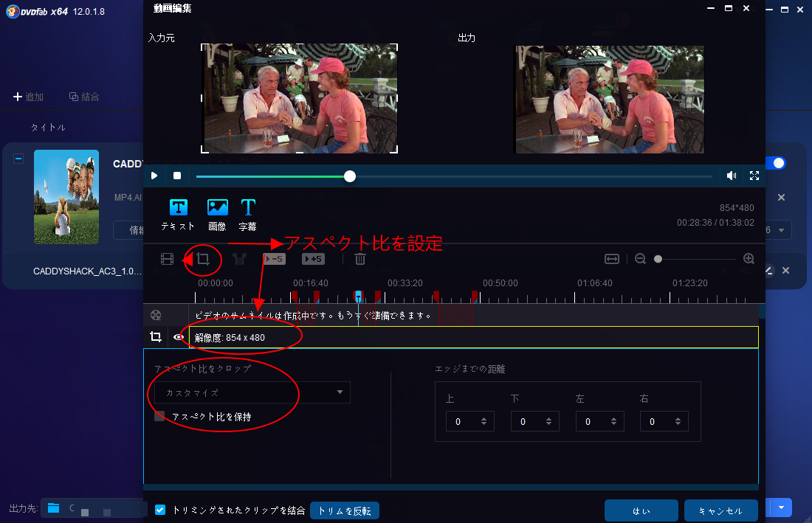Click the output video preview

[610, 100]
